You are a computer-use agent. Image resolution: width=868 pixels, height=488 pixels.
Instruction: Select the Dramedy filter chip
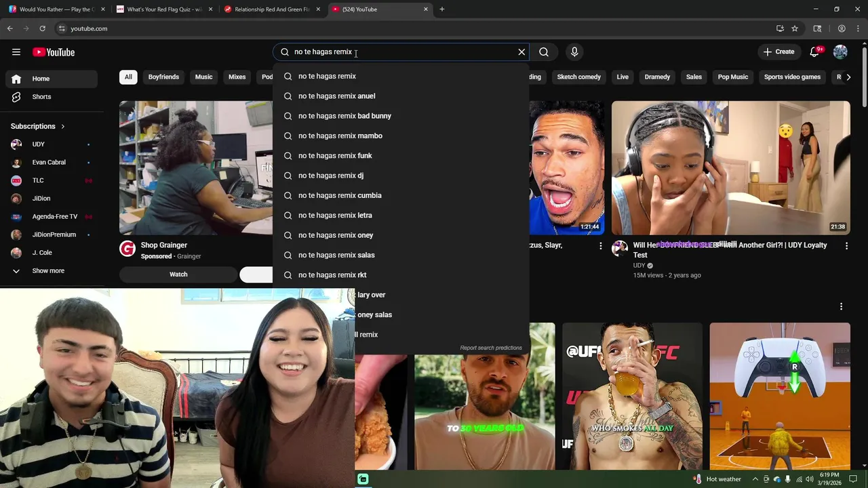pos(657,77)
